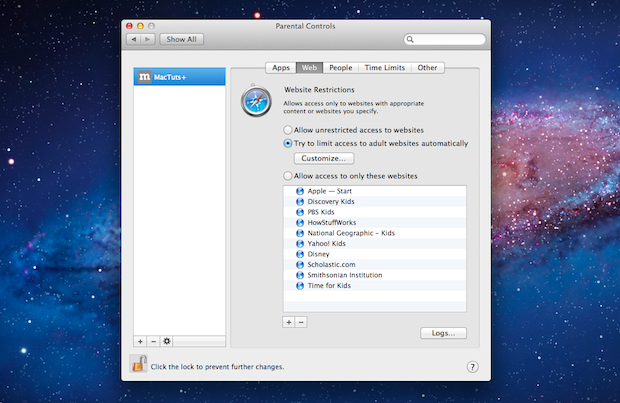Viewport: 620px width, 403px height.
Task: Click the globe icon beside PBS Kids
Action: pyautogui.click(x=300, y=212)
